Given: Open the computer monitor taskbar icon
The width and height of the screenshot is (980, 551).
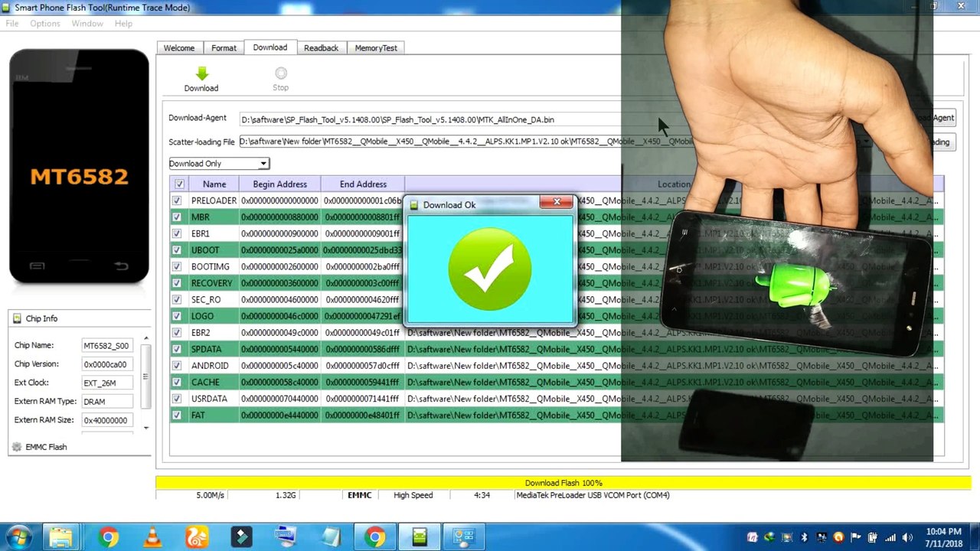Looking at the screenshot, I should coord(286,537).
